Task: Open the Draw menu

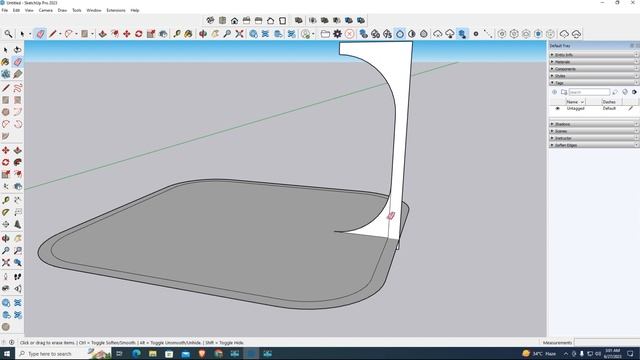Action: 62,10
